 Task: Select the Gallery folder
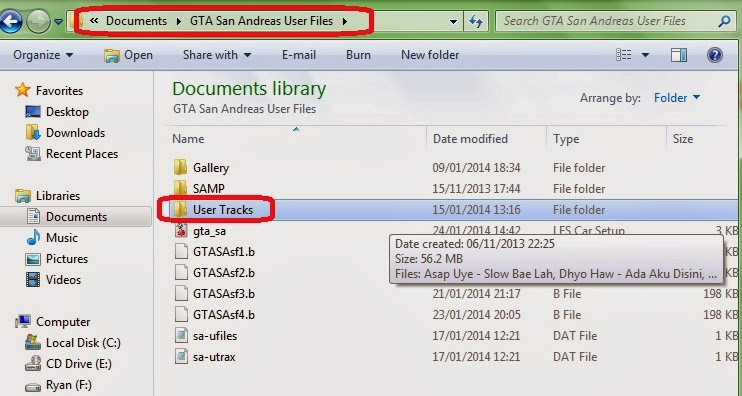coord(211,168)
